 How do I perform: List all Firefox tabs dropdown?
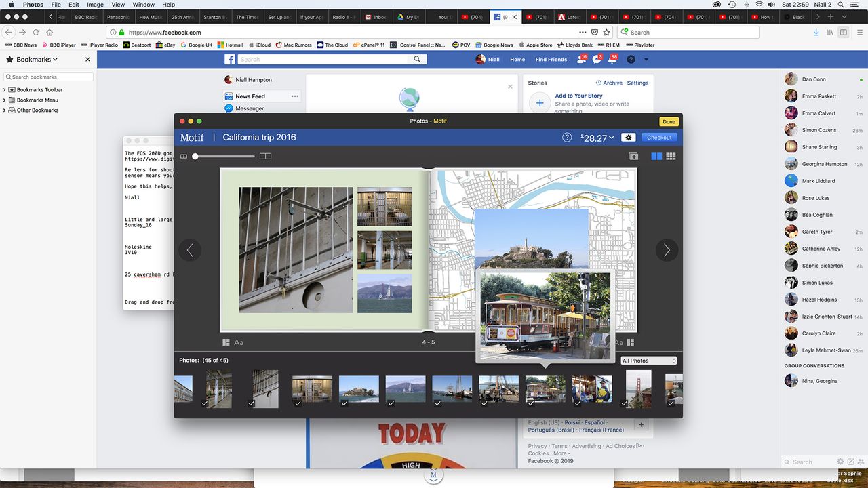tap(844, 16)
